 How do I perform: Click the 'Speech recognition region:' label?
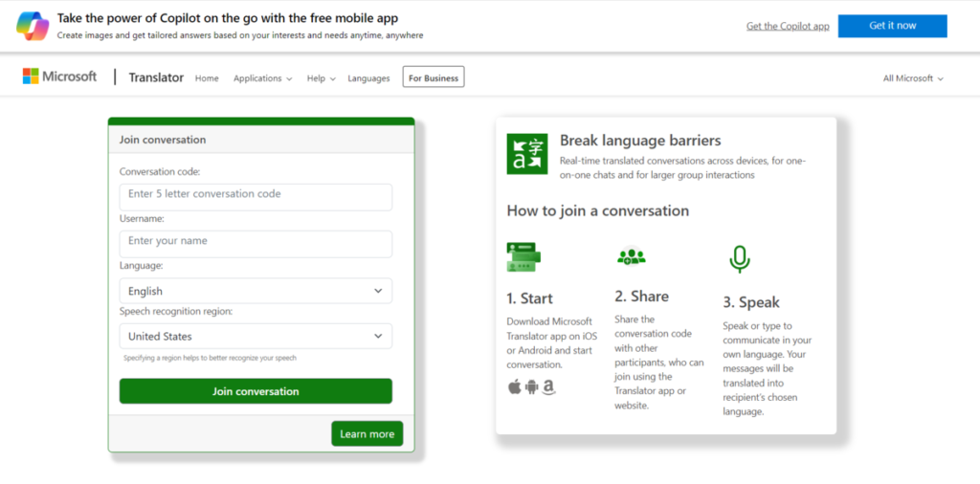(x=176, y=311)
